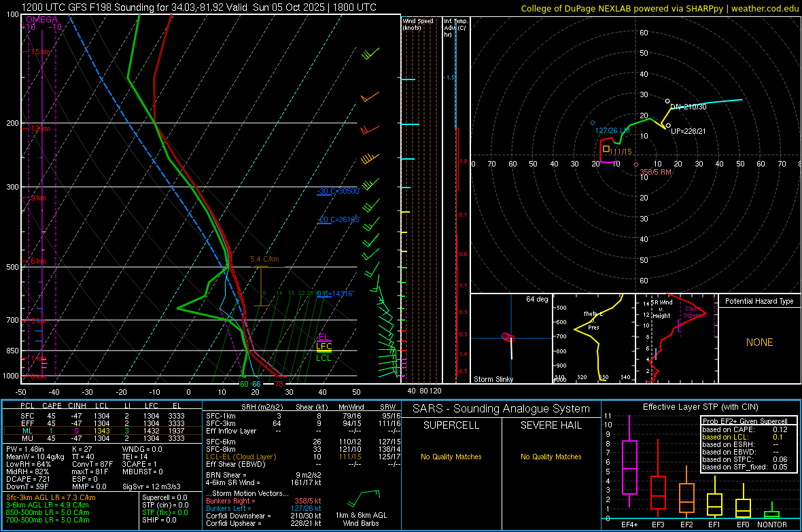
Task: Click the 1km & 6km AGL wind barbs icon
Action: click(x=362, y=498)
